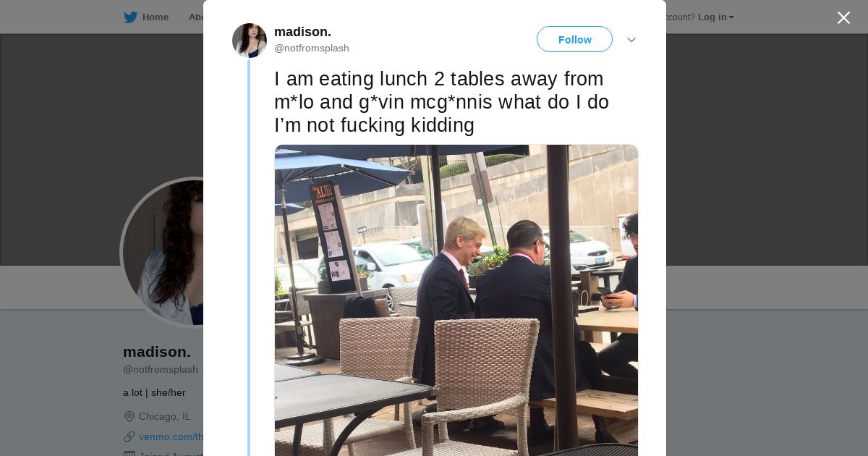Screen dimensions: 868x456
Task: Follow madison with the Follow button
Action: coord(574,39)
